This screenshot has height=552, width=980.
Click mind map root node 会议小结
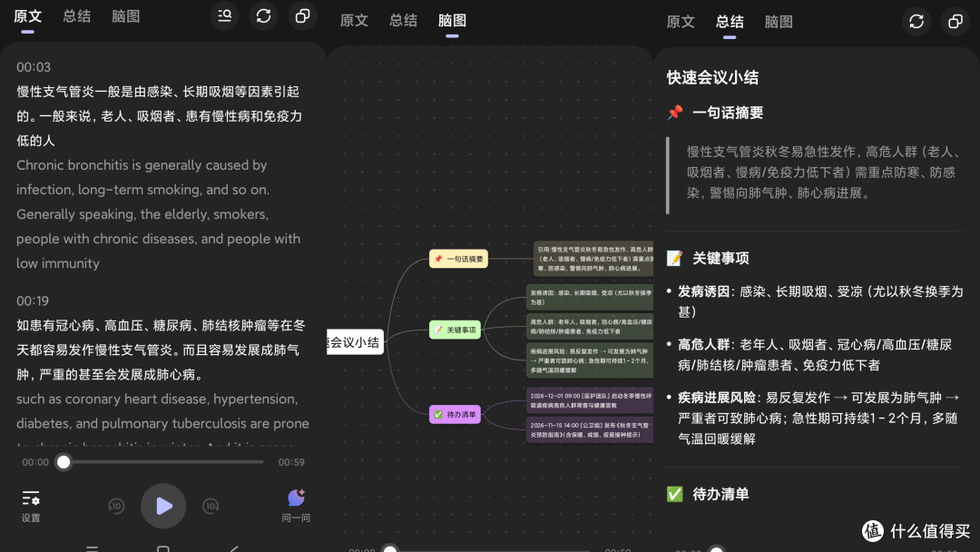pos(355,342)
